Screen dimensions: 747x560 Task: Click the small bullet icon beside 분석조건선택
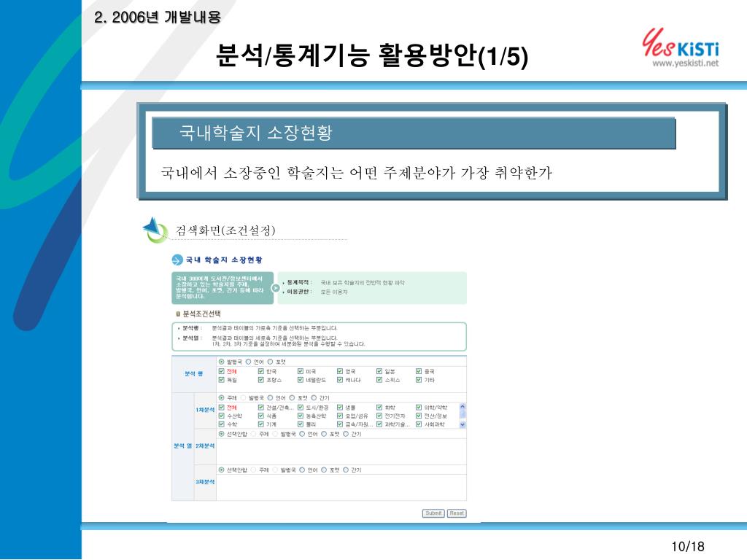click(x=178, y=314)
